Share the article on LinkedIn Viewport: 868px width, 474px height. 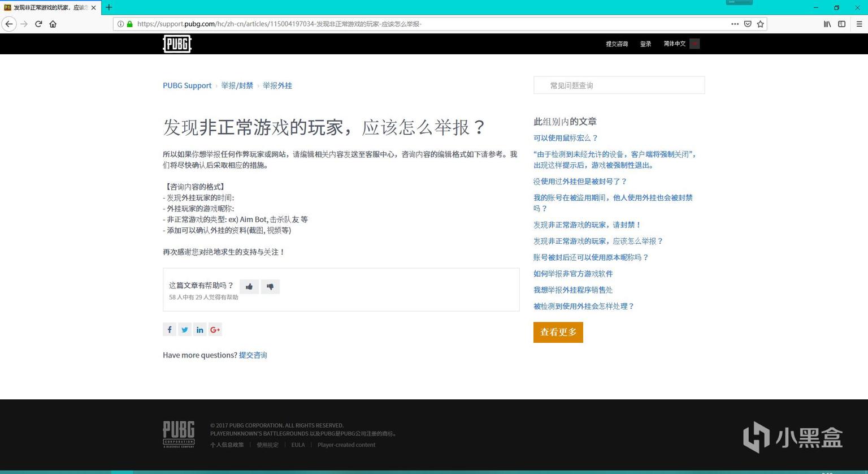200,329
